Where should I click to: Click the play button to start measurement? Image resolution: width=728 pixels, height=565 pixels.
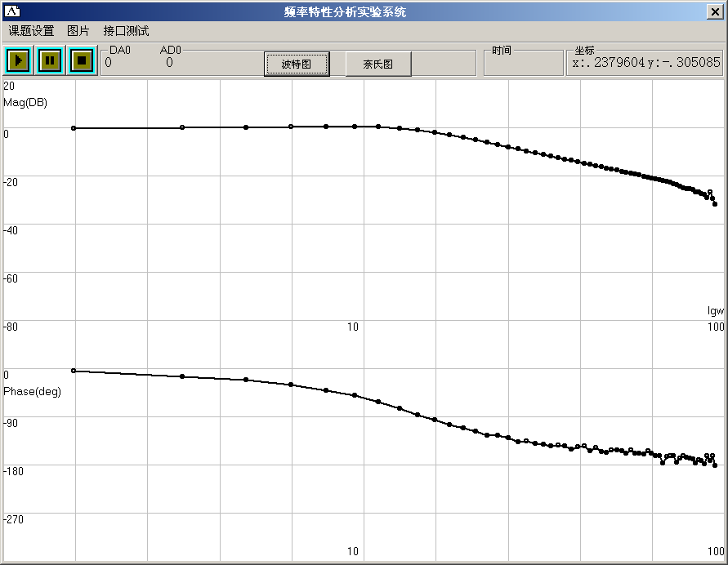(18, 60)
